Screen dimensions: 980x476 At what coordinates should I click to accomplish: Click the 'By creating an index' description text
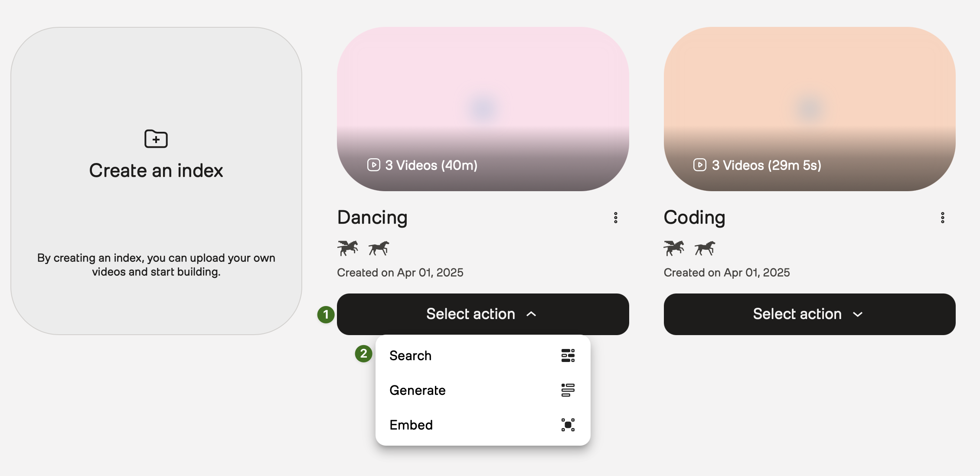[x=156, y=265]
